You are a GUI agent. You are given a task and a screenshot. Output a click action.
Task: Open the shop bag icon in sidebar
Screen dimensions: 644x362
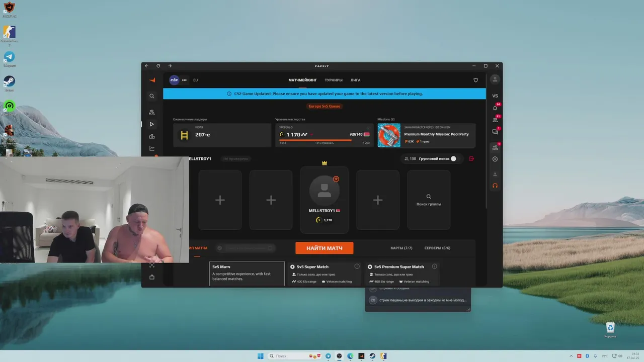point(152,277)
